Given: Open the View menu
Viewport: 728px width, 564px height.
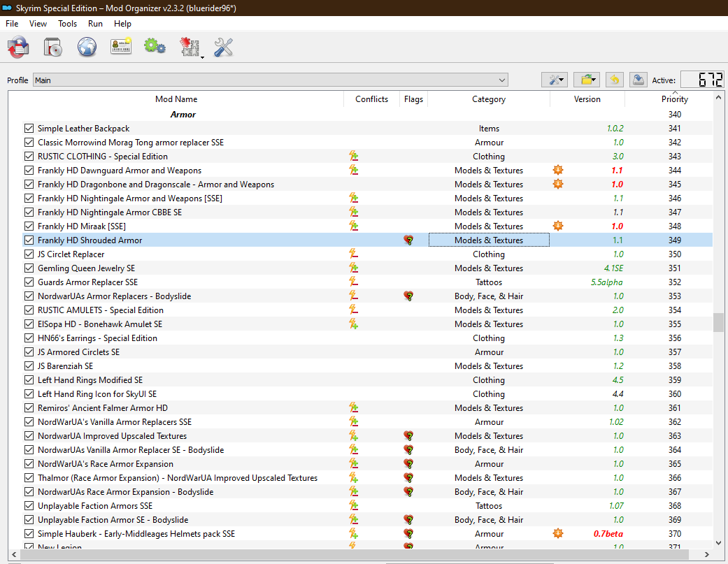Looking at the screenshot, I should [x=38, y=24].
